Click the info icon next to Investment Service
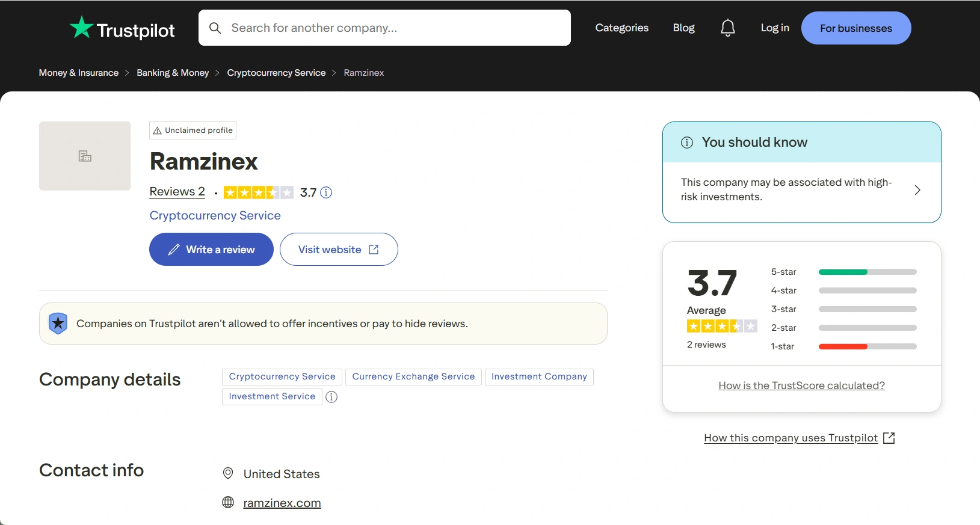This screenshot has width=980, height=525. point(331,397)
